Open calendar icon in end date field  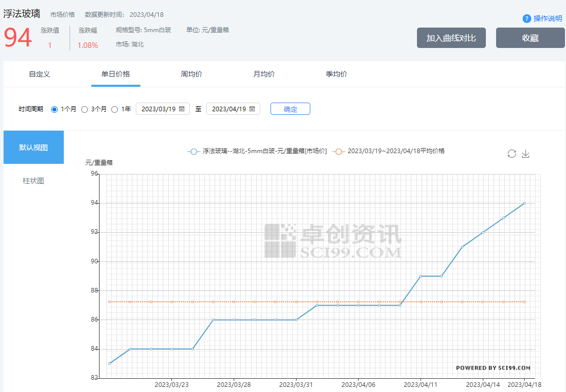click(x=252, y=109)
